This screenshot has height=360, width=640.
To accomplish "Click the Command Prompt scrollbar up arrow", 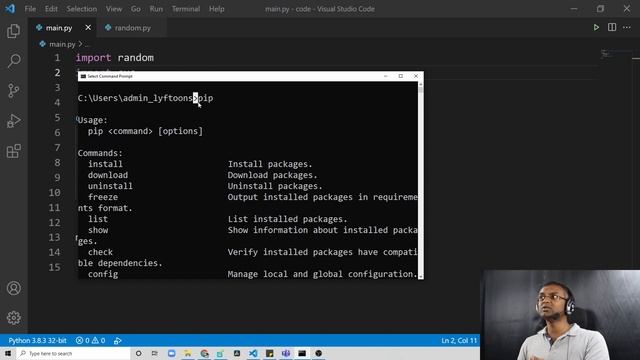I will (x=420, y=84).
